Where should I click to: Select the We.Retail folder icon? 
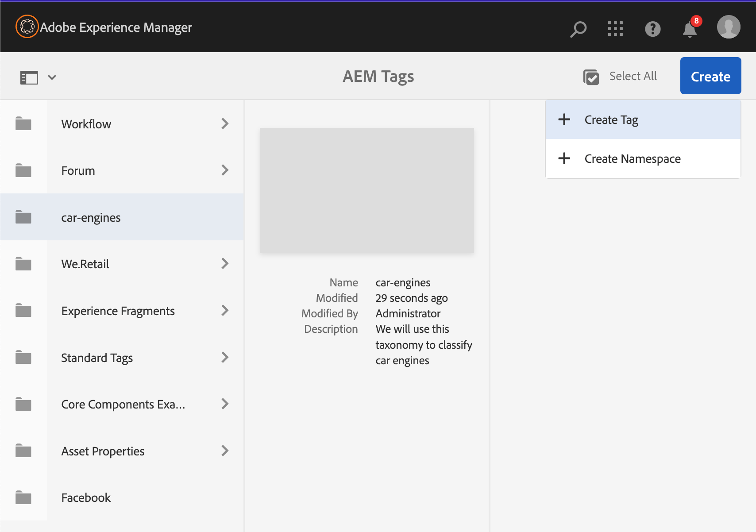[x=23, y=264]
